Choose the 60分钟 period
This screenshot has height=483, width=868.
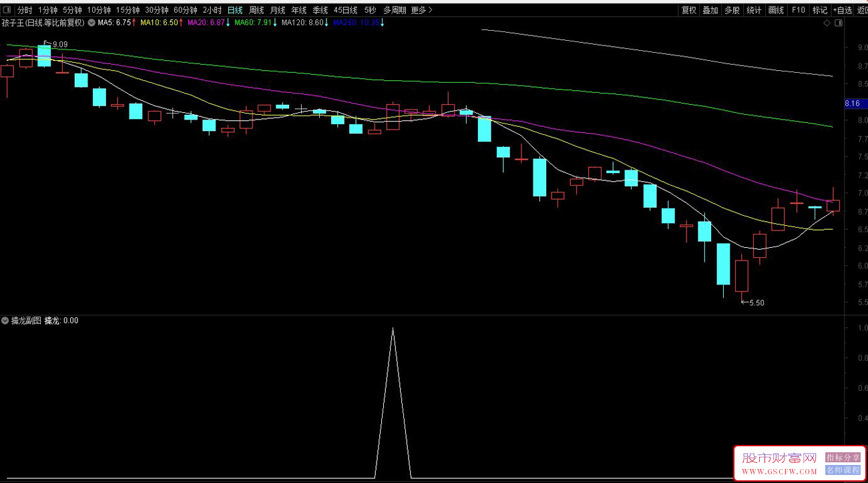click(x=186, y=10)
